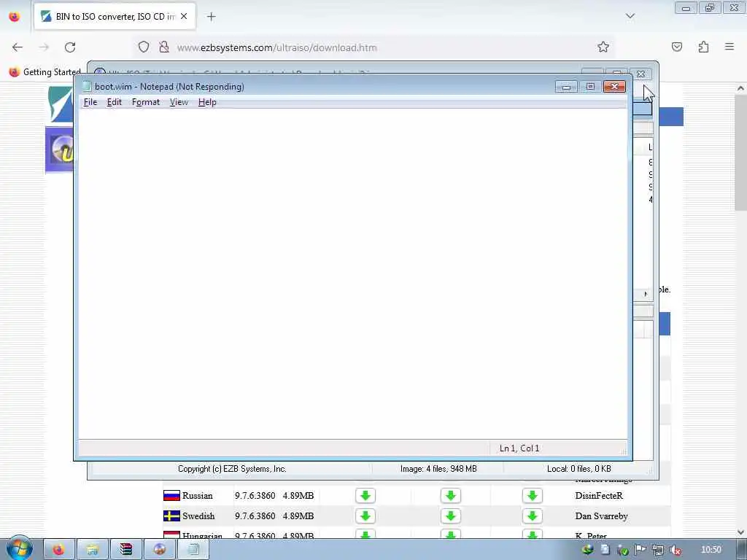Open the Firefox hamburger application menu
Image resolution: width=747 pixels, height=560 pixels.
tap(729, 47)
